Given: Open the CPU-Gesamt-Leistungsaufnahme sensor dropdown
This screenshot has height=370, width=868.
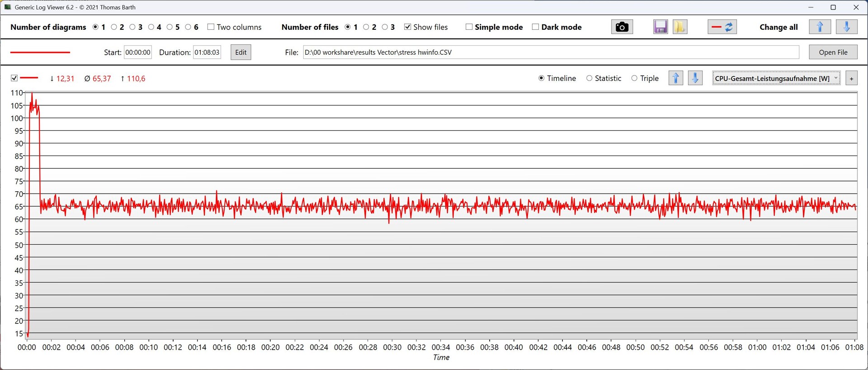Looking at the screenshot, I should (x=776, y=78).
